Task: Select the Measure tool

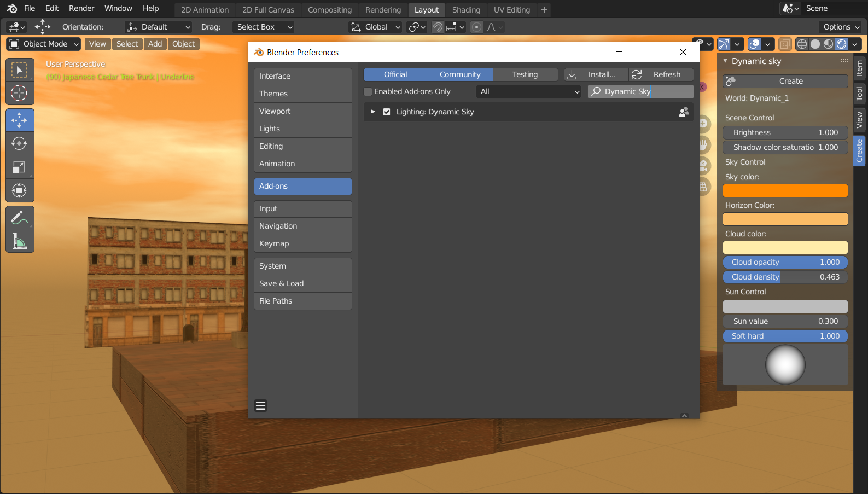Action: coord(20,241)
